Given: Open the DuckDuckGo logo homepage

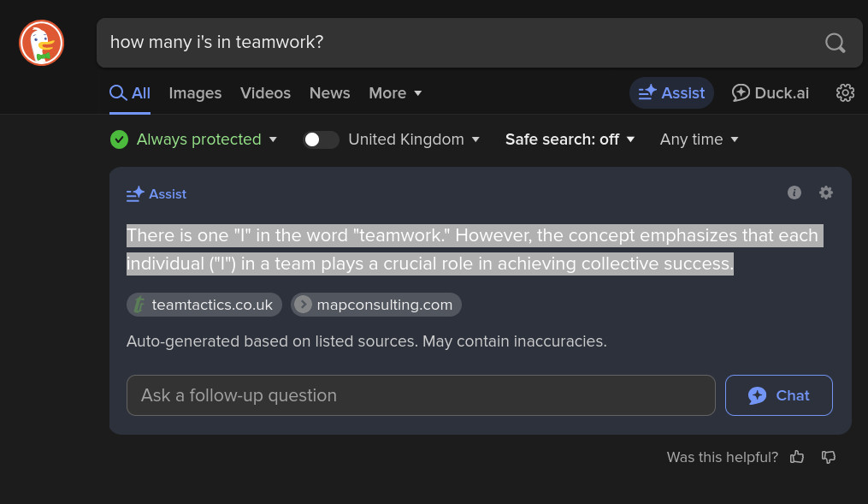Looking at the screenshot, I should (42, 43).
